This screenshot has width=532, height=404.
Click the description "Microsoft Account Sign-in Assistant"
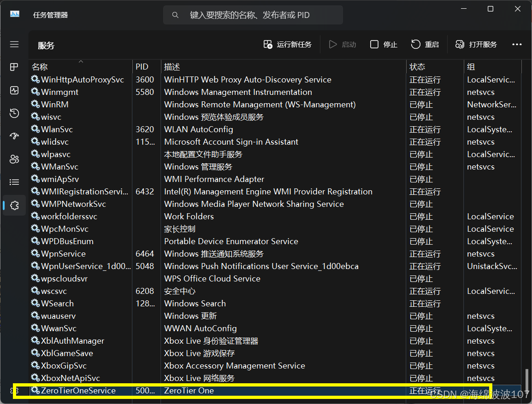tap(231, 142)
